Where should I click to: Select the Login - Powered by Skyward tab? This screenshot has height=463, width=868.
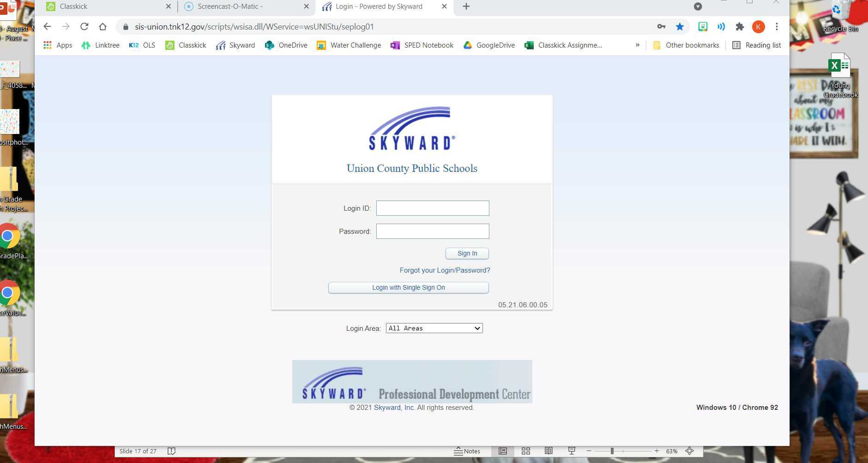click(384, 6)
